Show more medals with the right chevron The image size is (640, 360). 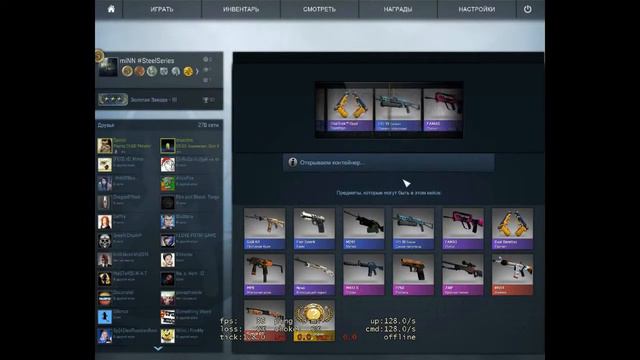pos(197,72)
